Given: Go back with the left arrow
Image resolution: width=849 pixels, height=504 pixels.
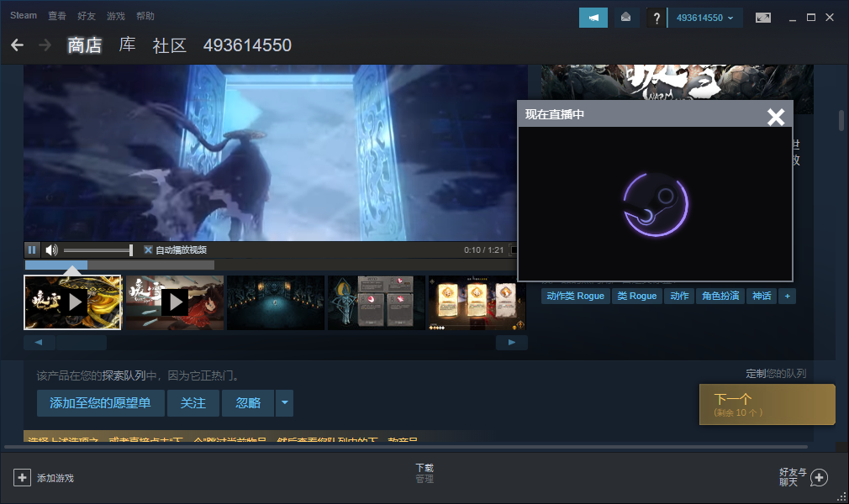Looking at the screenshot, I should (x=18, y=45).
